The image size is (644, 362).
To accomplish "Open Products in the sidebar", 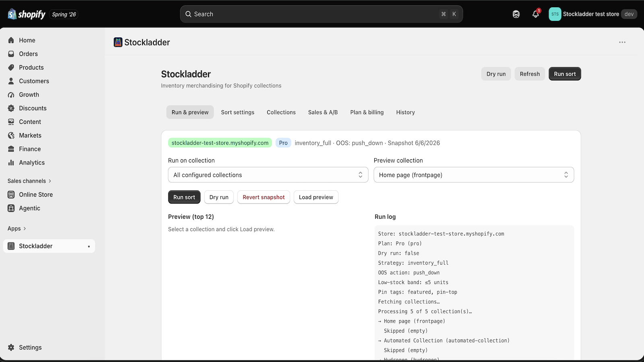I will (49, 68).
